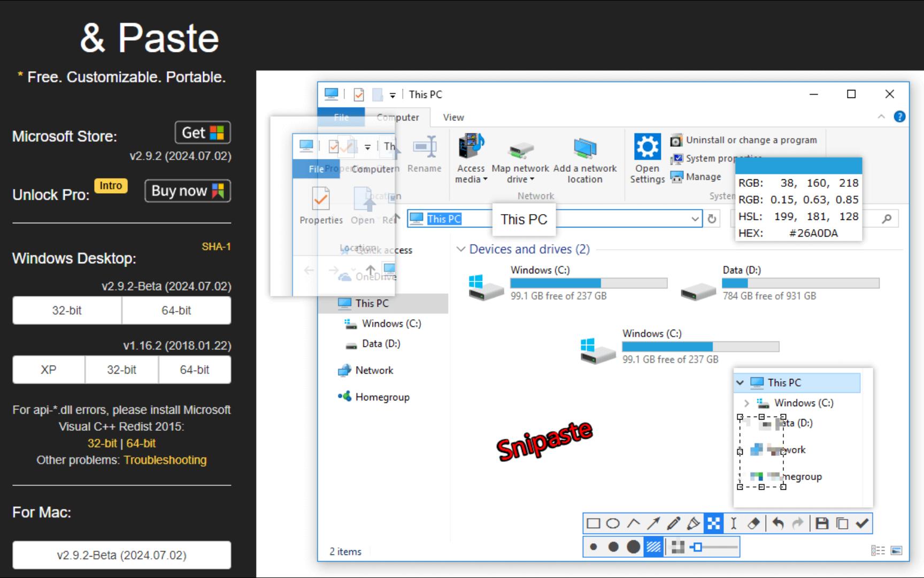924x578 pixels.
Task: Click the Explorer address bar field
Action: (555, 219)
